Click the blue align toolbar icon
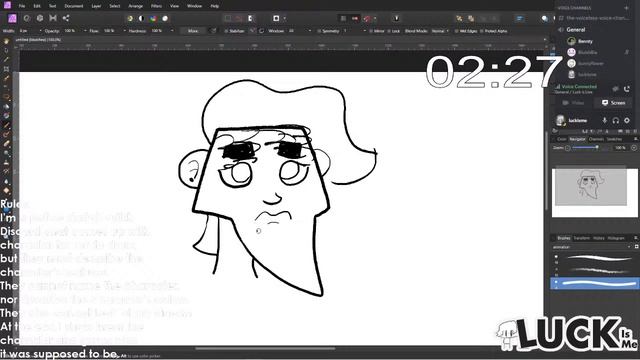The height and width of the screenshot is (360, 640). [x=520, y=18]
